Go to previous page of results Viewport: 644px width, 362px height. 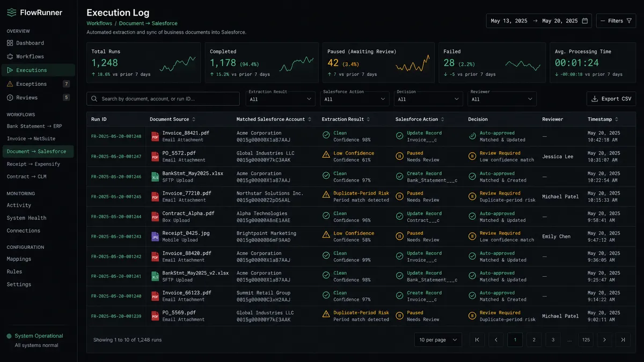[496, 339]
